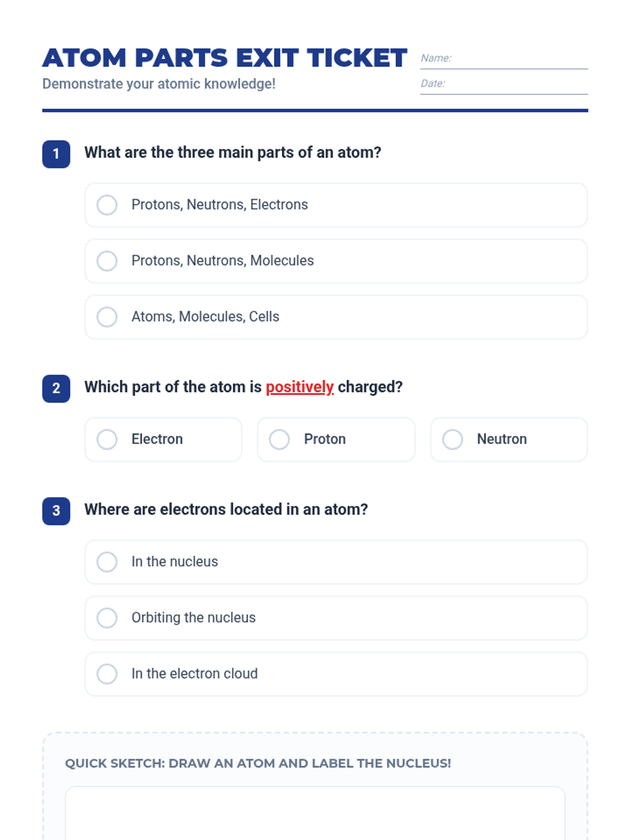The width and height of the screenshot is (630, 840).
Task: Click question text about electron location
Action: click(x=226, y=509)
